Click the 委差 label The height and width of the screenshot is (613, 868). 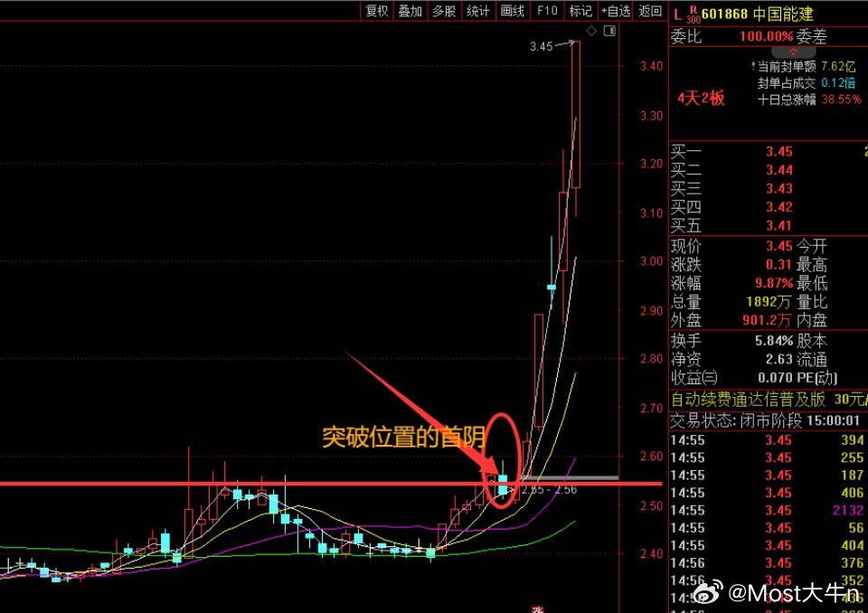(812, 36)
